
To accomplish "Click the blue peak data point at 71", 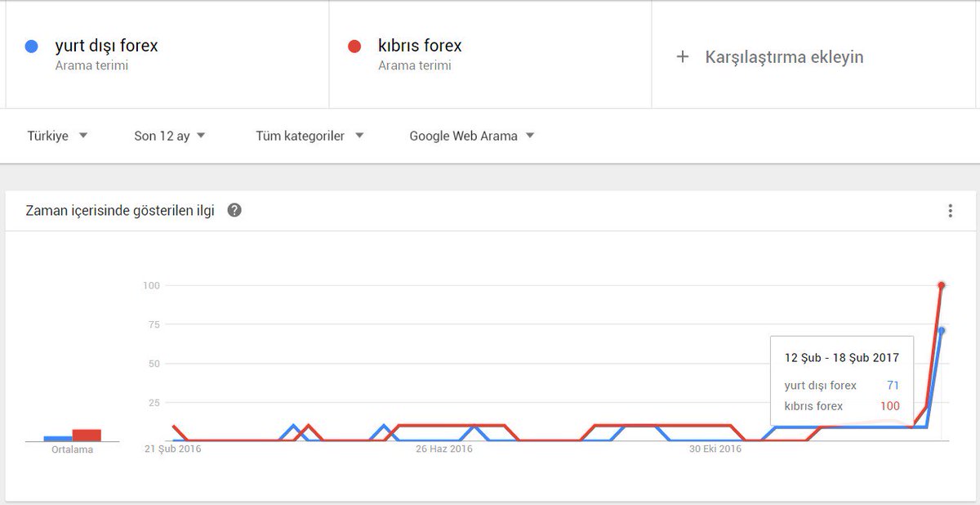I will 942,330.
